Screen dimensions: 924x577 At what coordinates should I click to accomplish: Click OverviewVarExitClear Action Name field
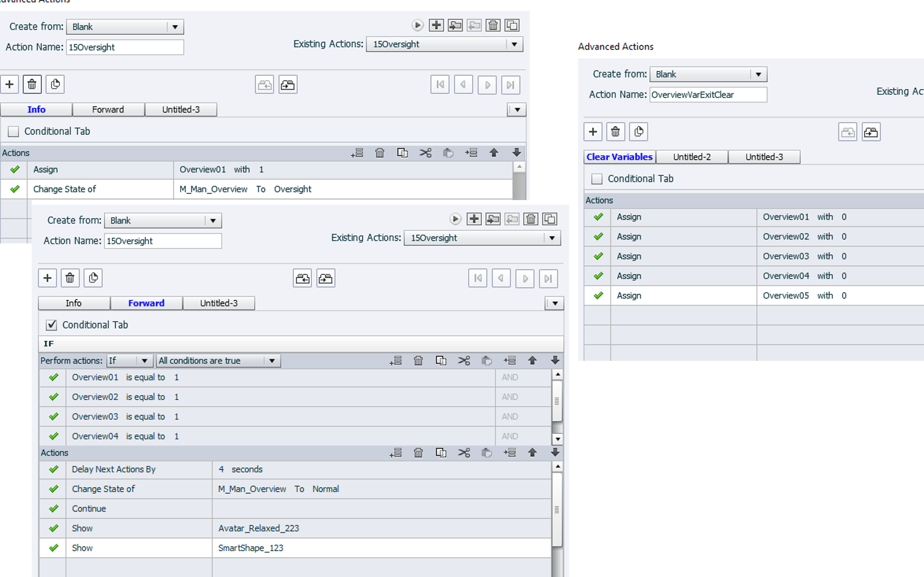click(x=708, y=95)
